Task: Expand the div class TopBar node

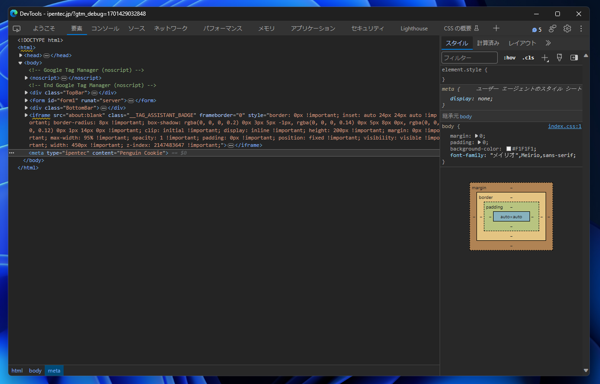Action: coord(26,93)
